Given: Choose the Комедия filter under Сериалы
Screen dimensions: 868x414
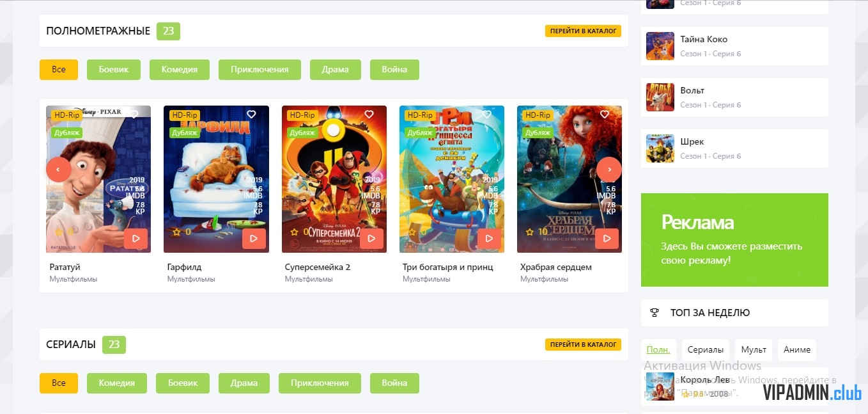Looking at the screenshot, I should pos(117,383).
